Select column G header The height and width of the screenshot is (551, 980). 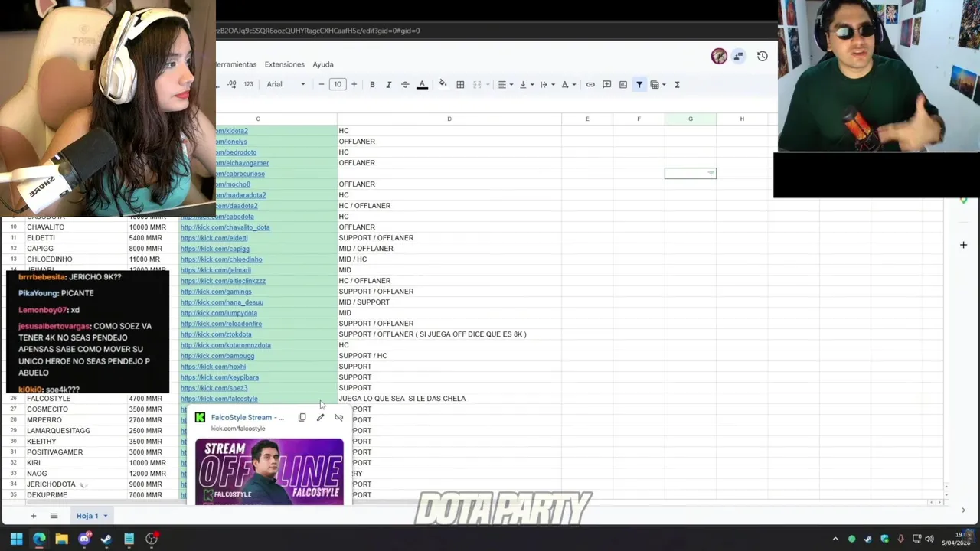pyautogui.click(x=691, y=119)
